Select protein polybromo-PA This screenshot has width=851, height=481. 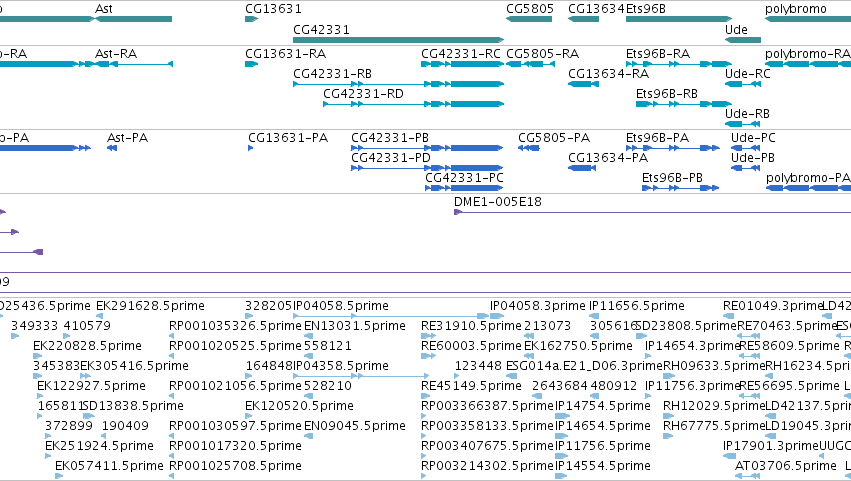coord(808,178)
